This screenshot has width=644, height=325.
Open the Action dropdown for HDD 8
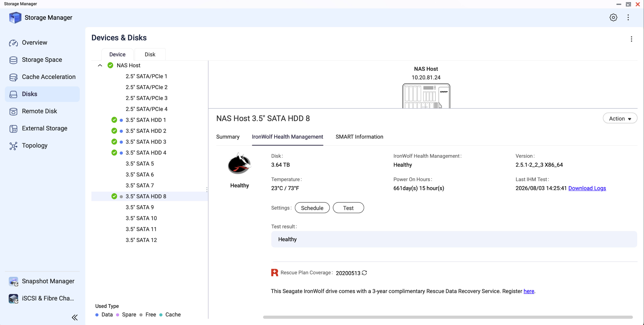620,118
